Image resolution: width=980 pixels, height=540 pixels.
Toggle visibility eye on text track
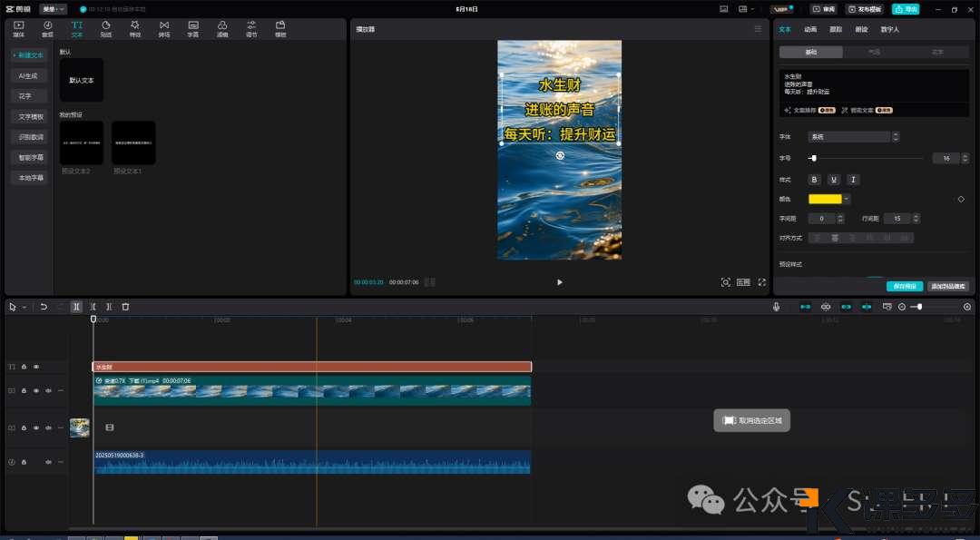click(36, 367)
